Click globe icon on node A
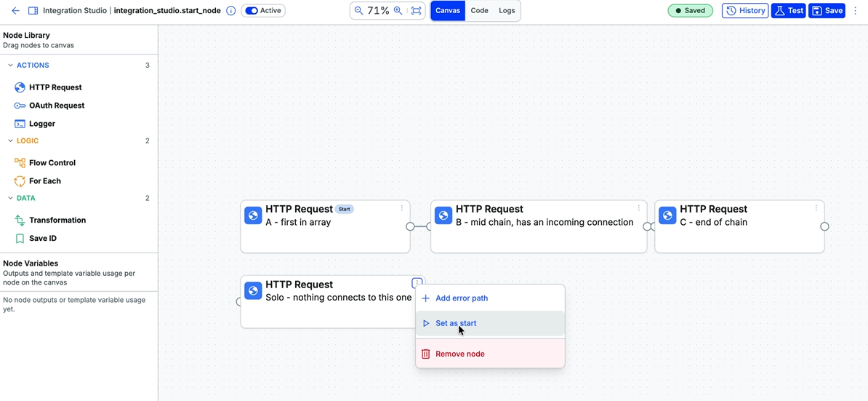The image size is (868, 401). (x=253, y=215)
